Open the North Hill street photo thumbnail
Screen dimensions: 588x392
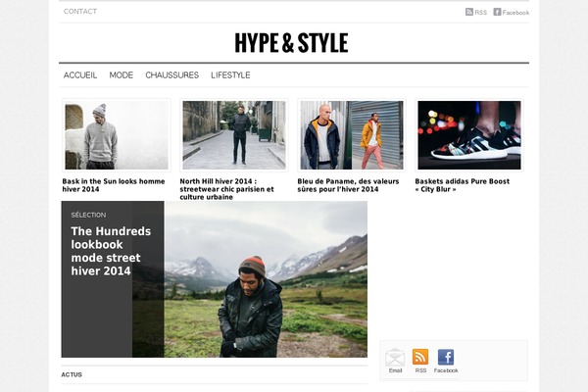[x=234, y=135]
